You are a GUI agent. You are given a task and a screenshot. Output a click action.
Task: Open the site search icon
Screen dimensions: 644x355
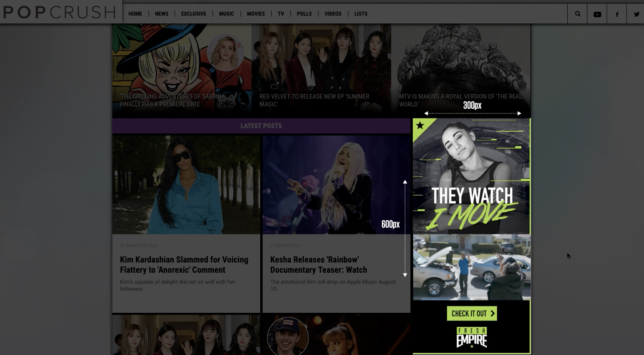pyautogui.click(x=578, y=14)
